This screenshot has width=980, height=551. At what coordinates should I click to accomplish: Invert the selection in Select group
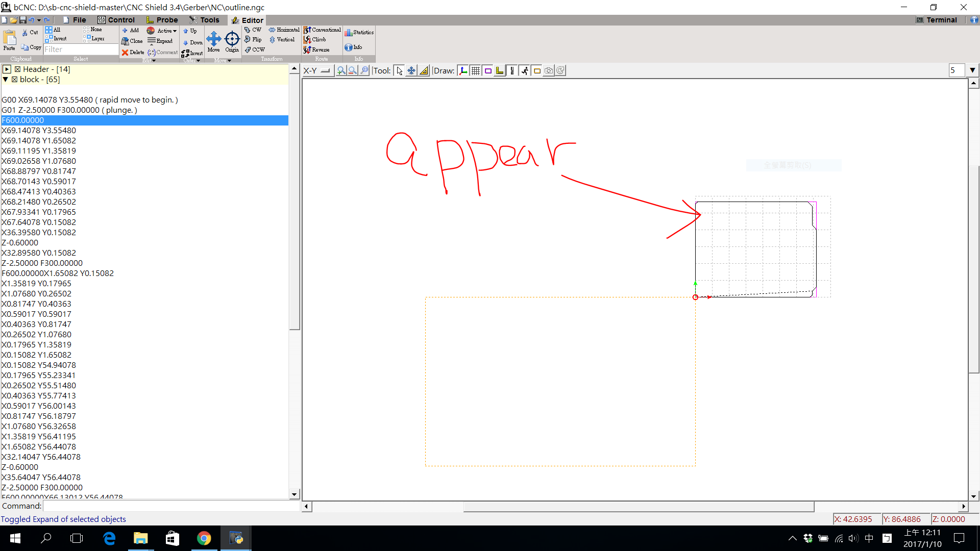[56, 39]
